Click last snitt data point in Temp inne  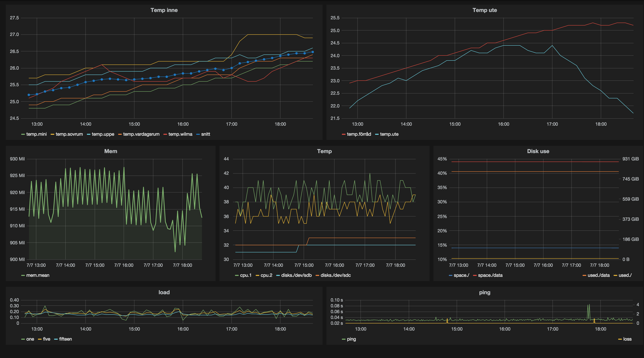[313, 52]
